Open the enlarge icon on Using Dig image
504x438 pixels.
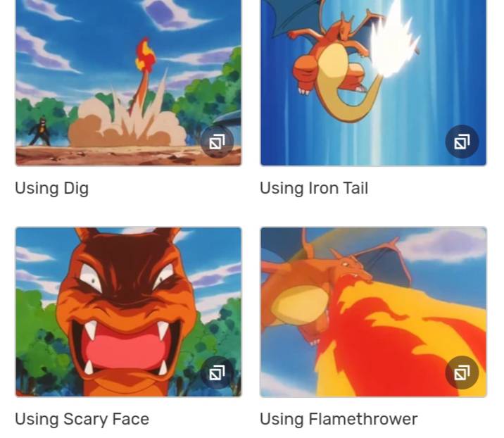tap(217, 142)
